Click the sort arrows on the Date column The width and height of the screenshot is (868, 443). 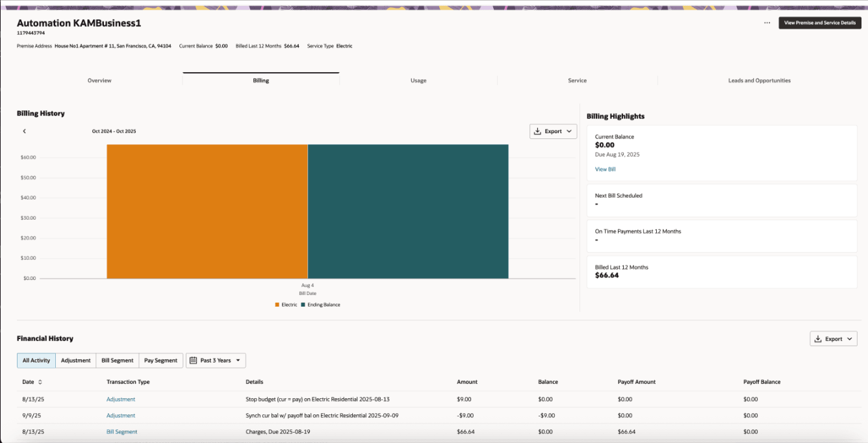41,382
